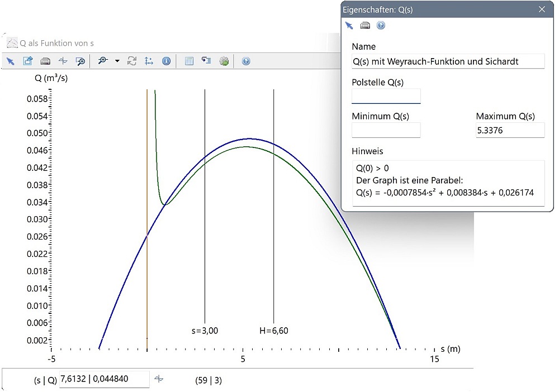Viewport: 559px width, 392px height.
Task: Print the graph using toolbar printer icon
Action: click(x=45, y=61)
